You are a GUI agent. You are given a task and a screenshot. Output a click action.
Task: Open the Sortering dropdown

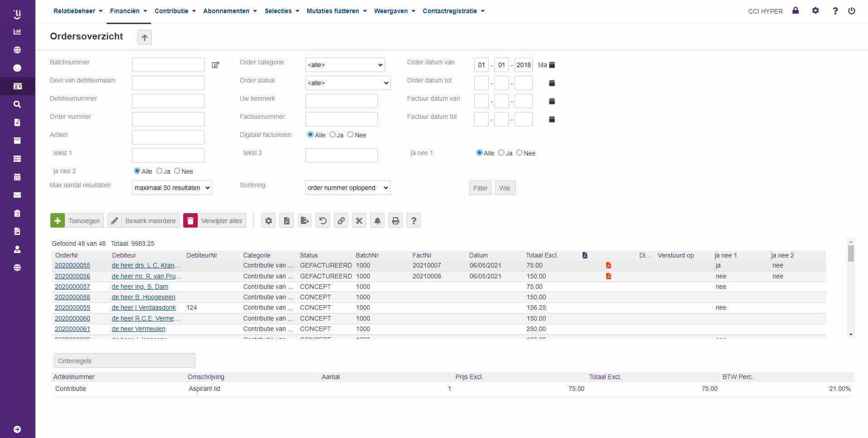click(348, 188)
